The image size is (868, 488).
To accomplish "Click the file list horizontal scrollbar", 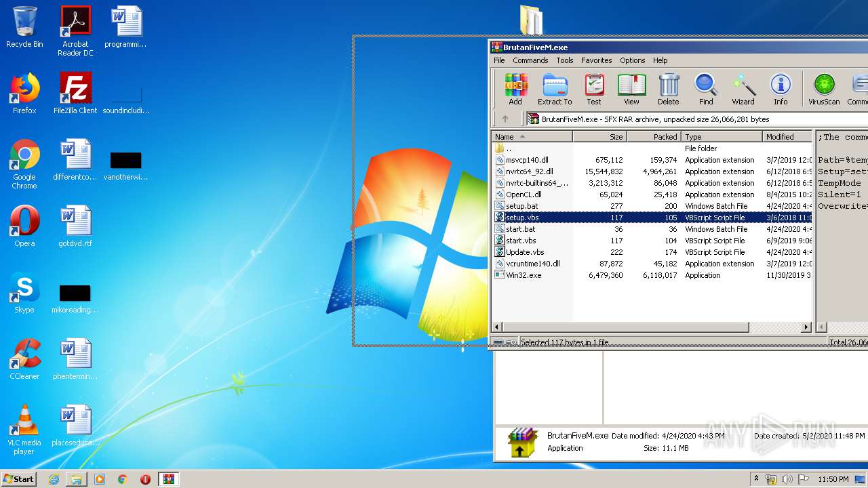I will coord(625,327).
